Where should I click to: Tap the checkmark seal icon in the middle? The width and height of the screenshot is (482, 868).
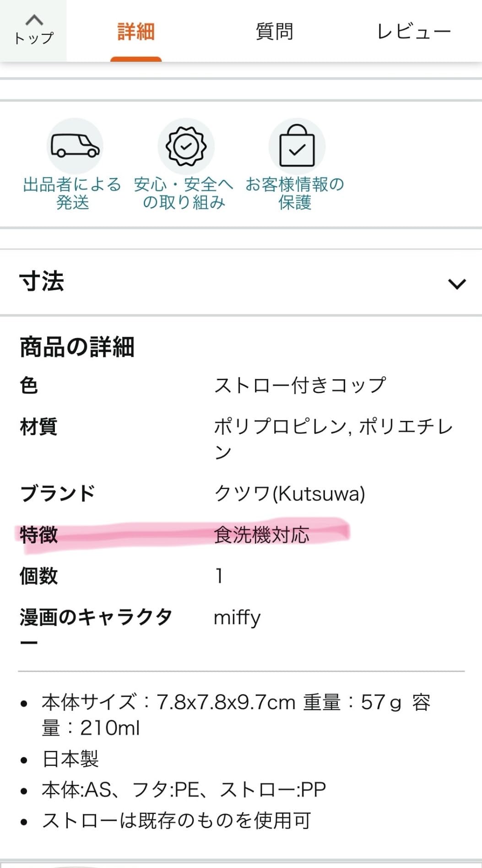[185, 146]
